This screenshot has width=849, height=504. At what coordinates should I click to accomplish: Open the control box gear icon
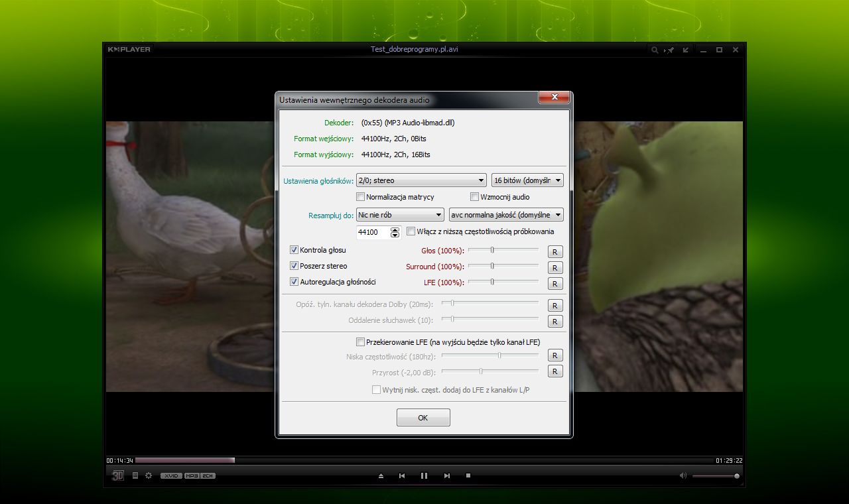click(x=149, y=475)
